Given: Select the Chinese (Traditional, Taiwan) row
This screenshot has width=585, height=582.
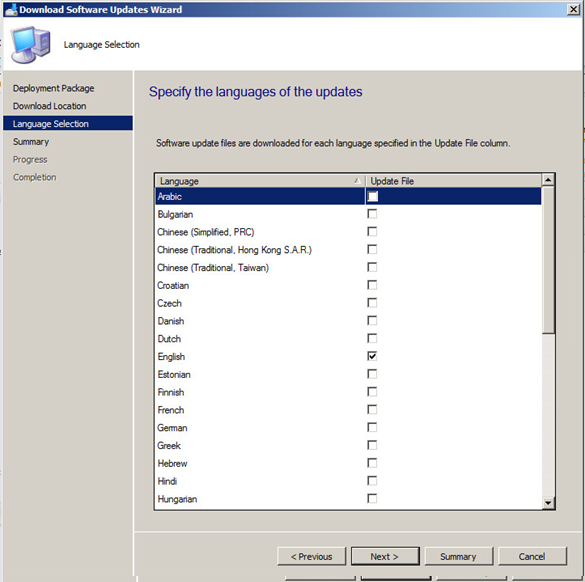Looking at the screenshot, I should (348, 267).
